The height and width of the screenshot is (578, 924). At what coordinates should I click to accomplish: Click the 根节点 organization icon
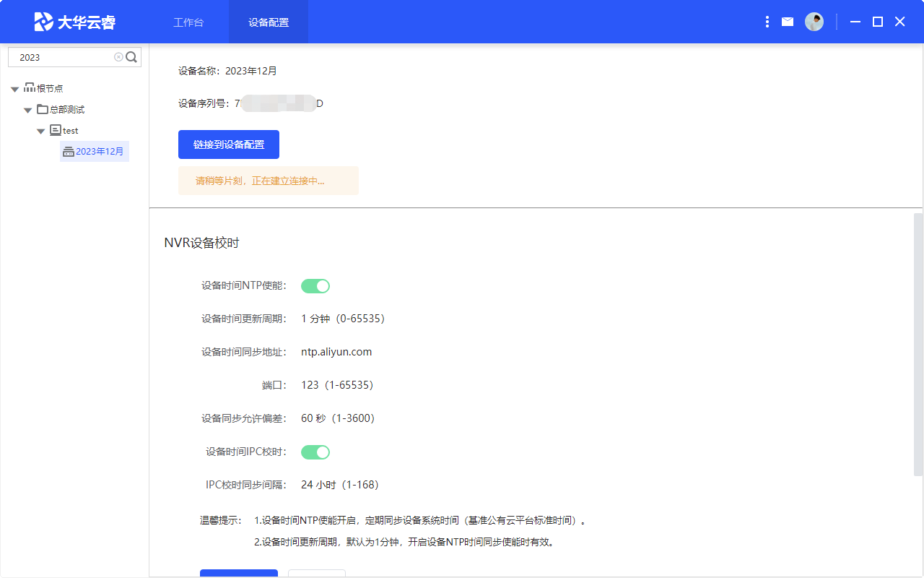click(30, 87)
